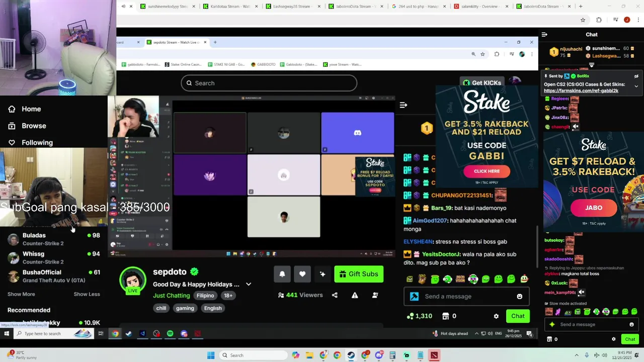Screen dimensions: 644x362
Task: Open media controls icon in outer browser toolbar
Action: (x=615, y=20)
